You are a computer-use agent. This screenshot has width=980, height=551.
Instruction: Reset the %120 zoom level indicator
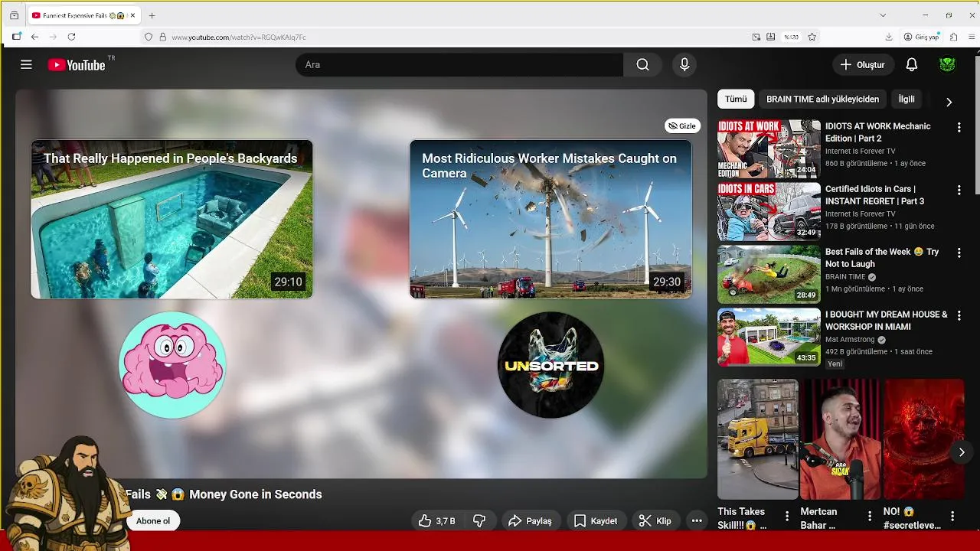click(x=792, y=37)
